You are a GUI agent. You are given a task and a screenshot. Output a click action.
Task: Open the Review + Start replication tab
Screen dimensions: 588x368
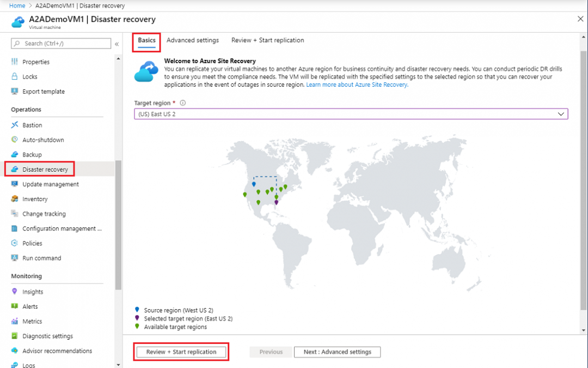click(268, 40)
